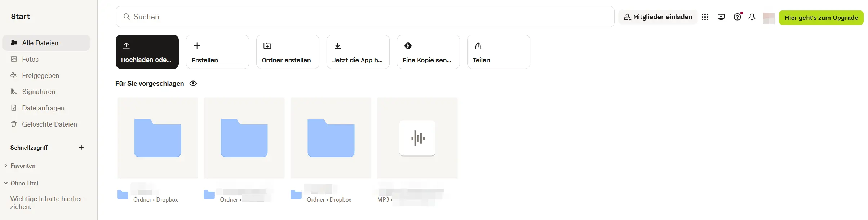Click Mitglieder einladen button

tap(658, 17)
